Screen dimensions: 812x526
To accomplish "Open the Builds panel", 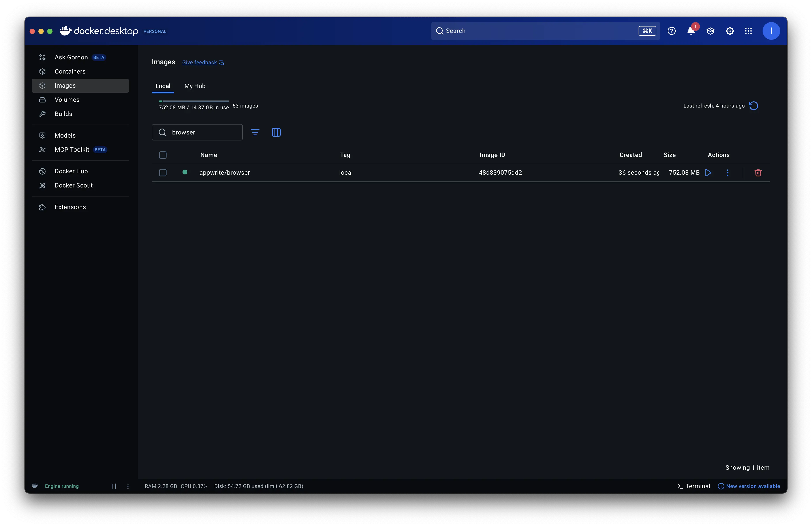I will point(63,114).
